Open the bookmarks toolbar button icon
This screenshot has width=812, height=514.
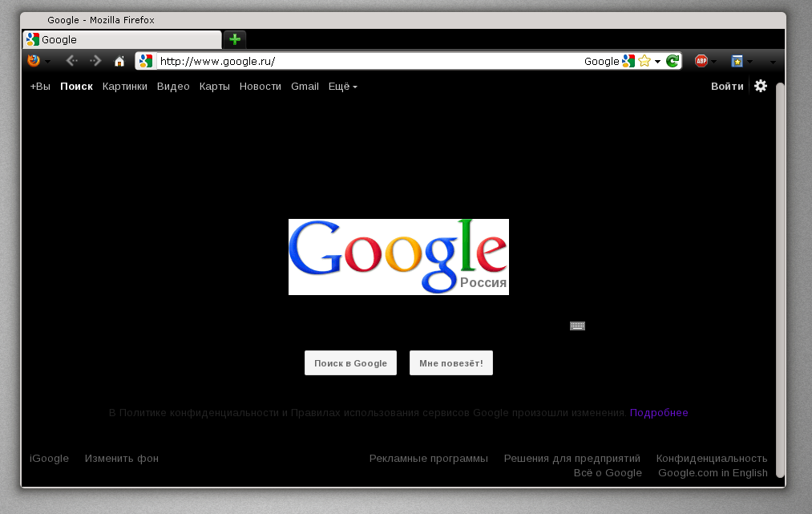coord(737,61)
